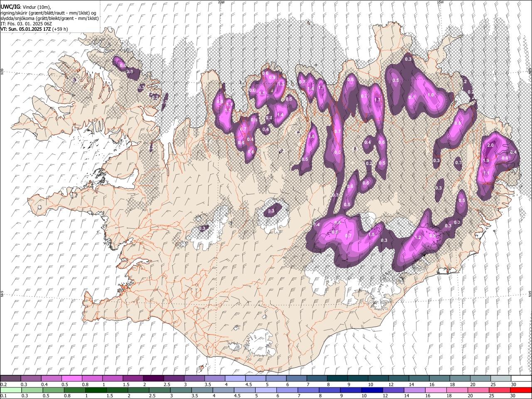Click the snow legend swatch between 0.2 and 0.3
Image resolution: width=532 pixels, height=399 pixels.
coord(10,378)
